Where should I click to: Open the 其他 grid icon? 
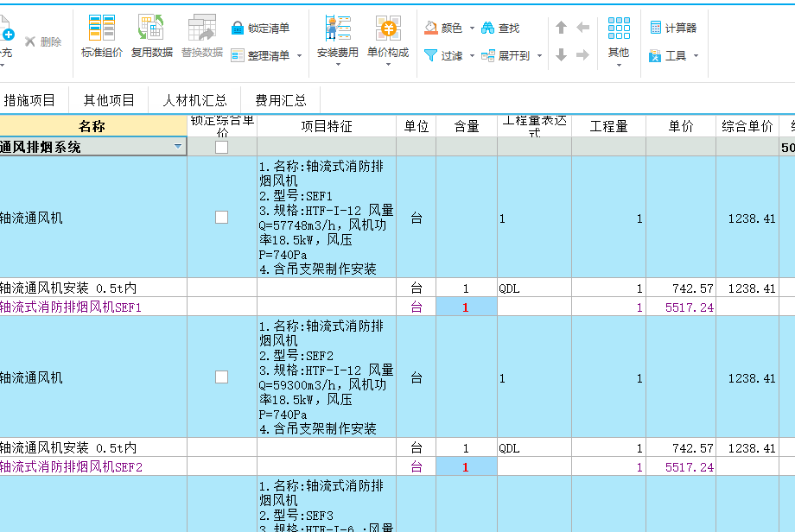tap(619, 28)
